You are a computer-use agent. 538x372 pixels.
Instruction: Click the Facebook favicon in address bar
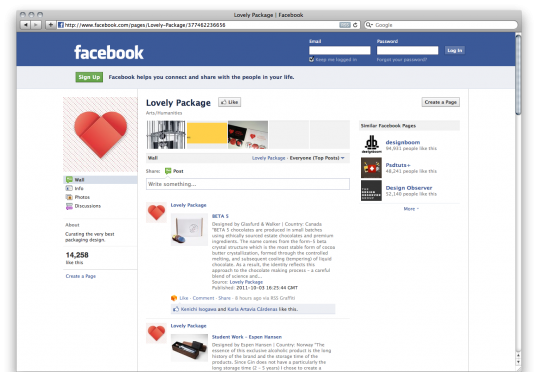pyautogui.click(x=61, y=25)
